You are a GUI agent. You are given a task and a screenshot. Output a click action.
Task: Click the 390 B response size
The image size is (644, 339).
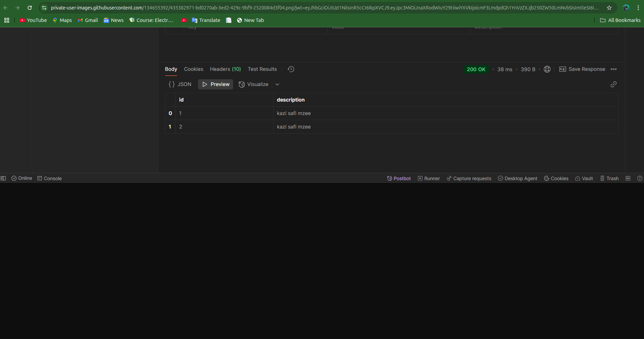tap(528, 69)
